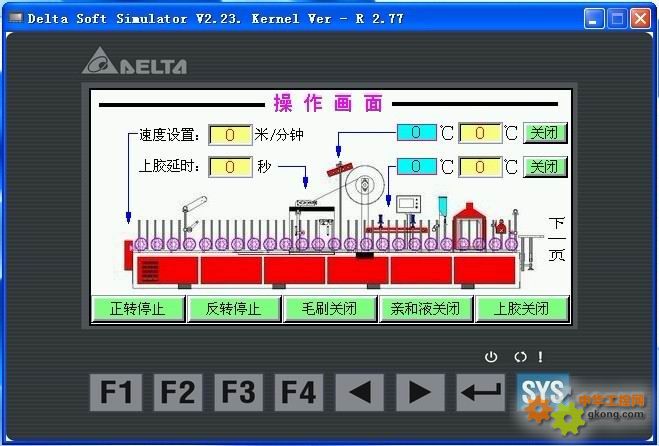Toggle the 上胶关闭 gluing button
659x446 pixels.
522,309
